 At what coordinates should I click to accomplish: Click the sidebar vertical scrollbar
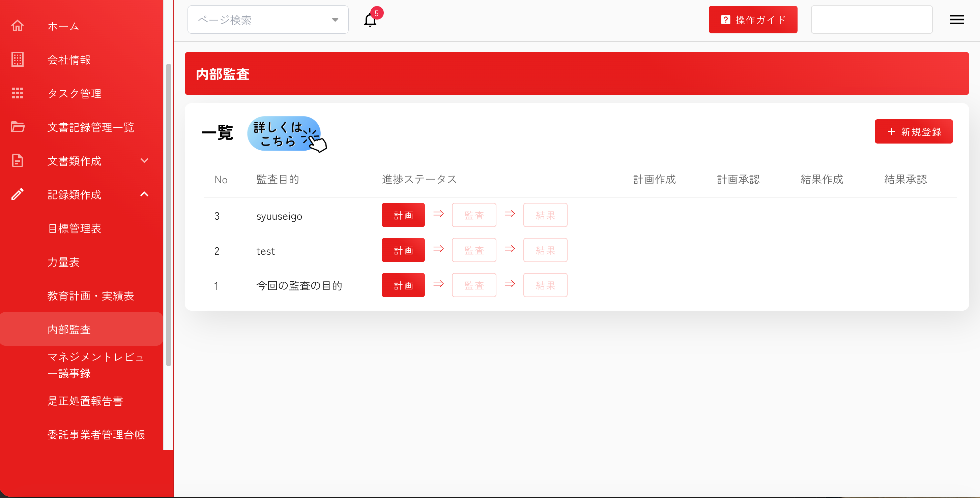click(169, 215)
